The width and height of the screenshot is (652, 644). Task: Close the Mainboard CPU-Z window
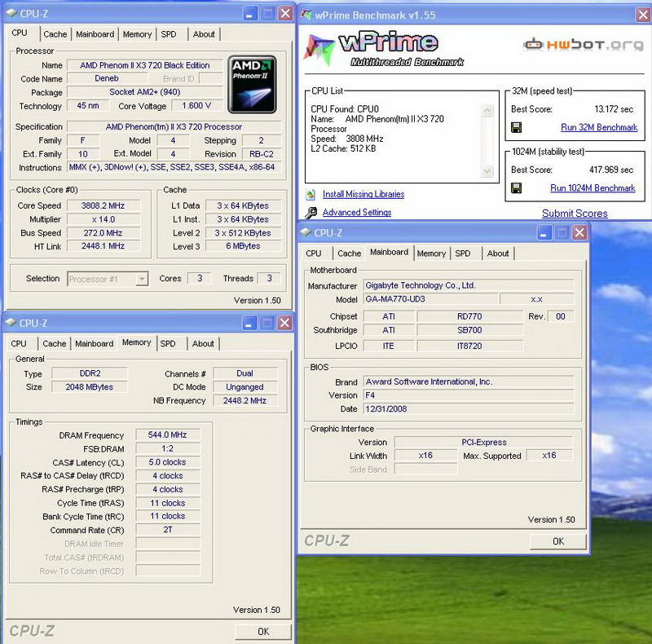pyautogui.click(x=579, y=232)
